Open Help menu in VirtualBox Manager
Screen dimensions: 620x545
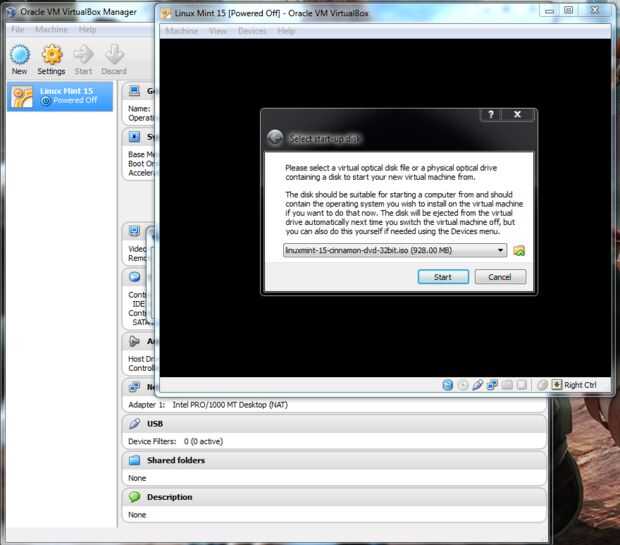87,29
